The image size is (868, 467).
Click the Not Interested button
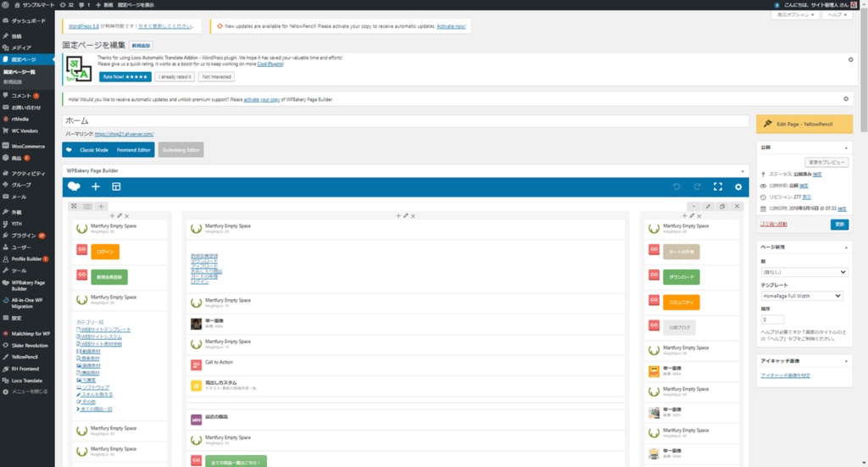coord(216,77)
